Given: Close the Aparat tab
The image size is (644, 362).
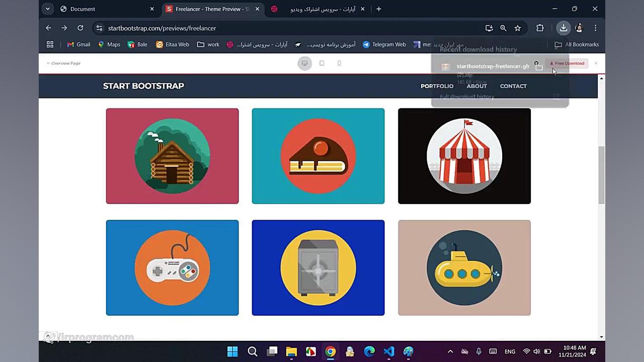Looking at the screenshot, I should tap(363, 9).
